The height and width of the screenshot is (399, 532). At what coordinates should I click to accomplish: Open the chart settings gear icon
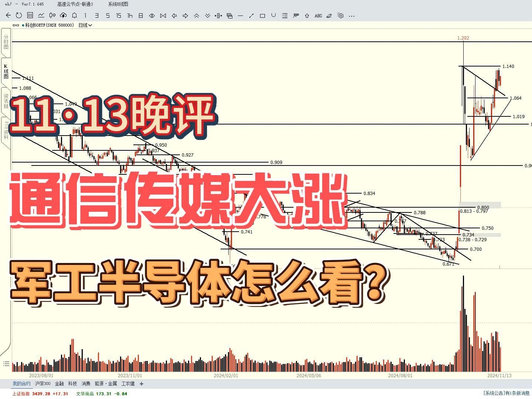point(340,16)
